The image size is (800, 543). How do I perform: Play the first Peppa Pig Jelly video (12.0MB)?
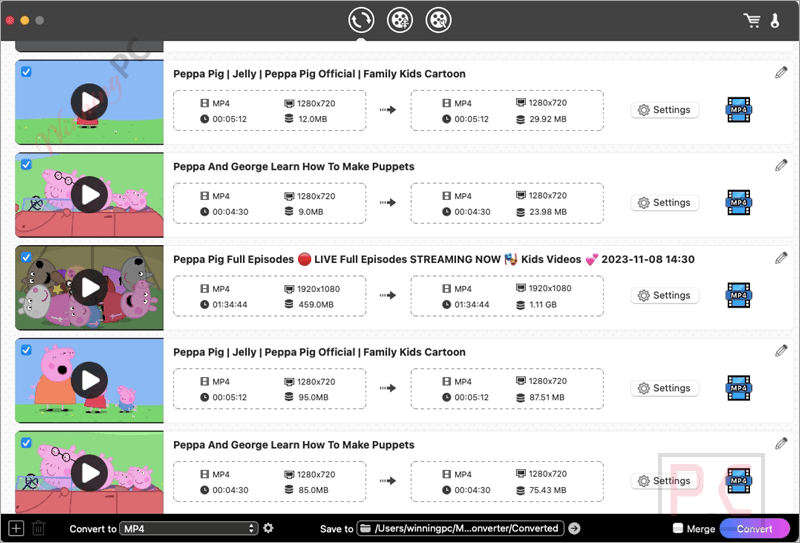pos(89,102)
